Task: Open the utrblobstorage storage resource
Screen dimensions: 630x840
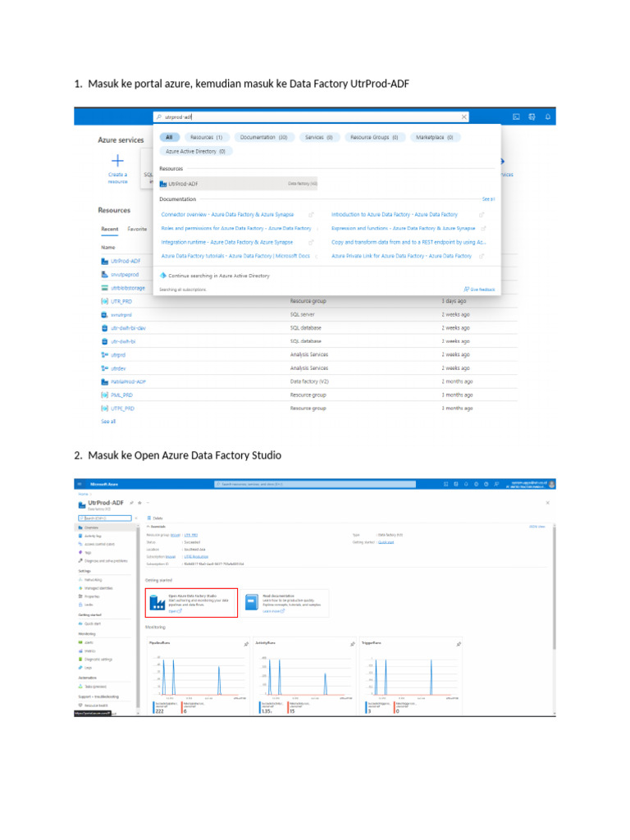Action: 127,288
